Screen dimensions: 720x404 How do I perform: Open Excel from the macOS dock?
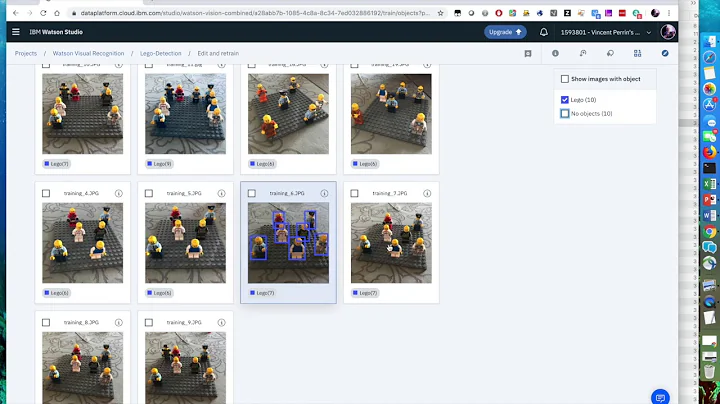[x=709, y=184]
